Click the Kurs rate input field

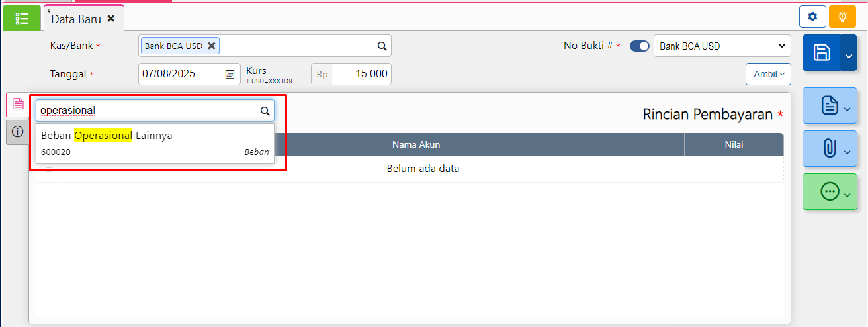click(x=361, y=74)
